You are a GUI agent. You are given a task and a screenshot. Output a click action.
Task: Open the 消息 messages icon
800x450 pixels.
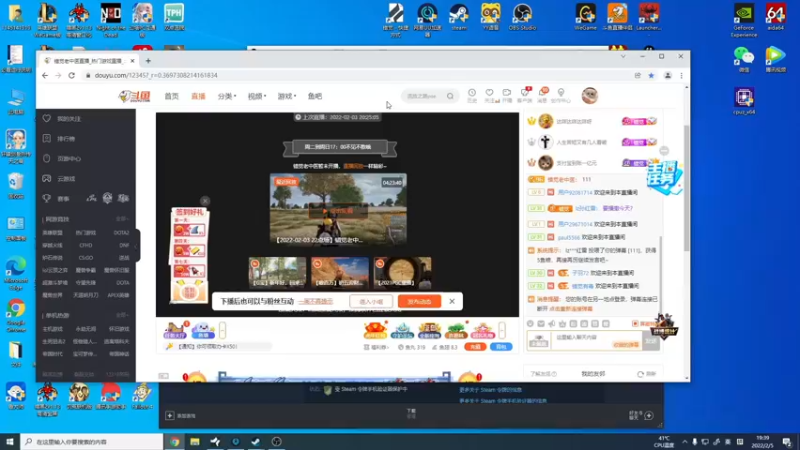tap(542, 95)
